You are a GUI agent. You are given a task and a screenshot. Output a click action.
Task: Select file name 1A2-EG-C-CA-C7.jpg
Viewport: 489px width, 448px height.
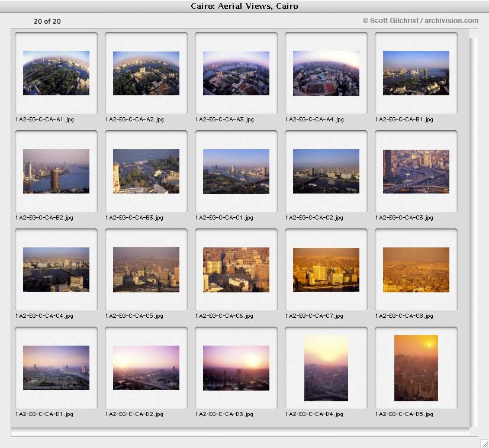point(314,316)
